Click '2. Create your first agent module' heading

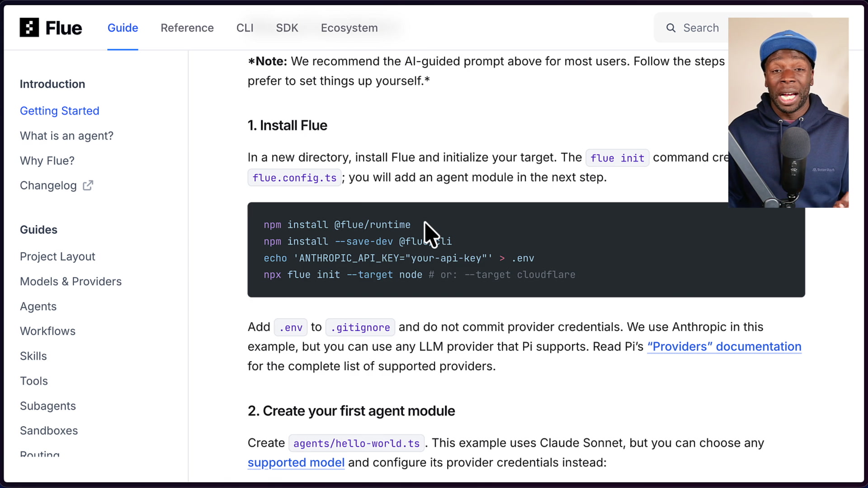click(x=351, y=411)
